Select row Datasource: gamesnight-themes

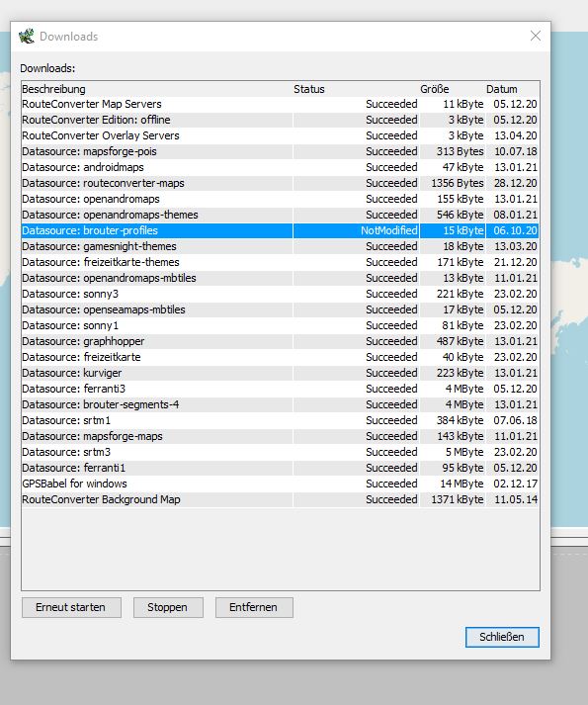pyautogui.click(x=280, y=246)
